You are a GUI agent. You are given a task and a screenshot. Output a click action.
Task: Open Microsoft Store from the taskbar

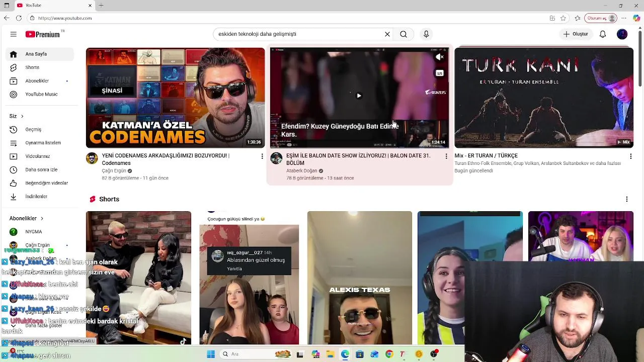tap(359, 354)
